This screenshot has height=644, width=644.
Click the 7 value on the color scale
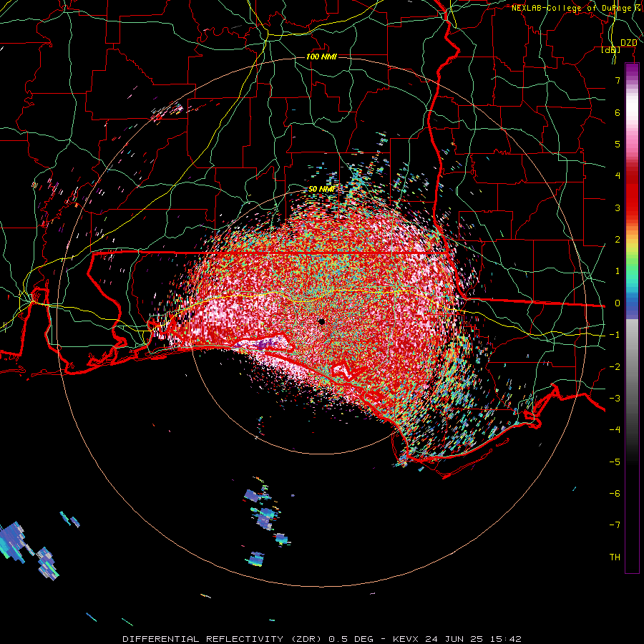point(618,80)
